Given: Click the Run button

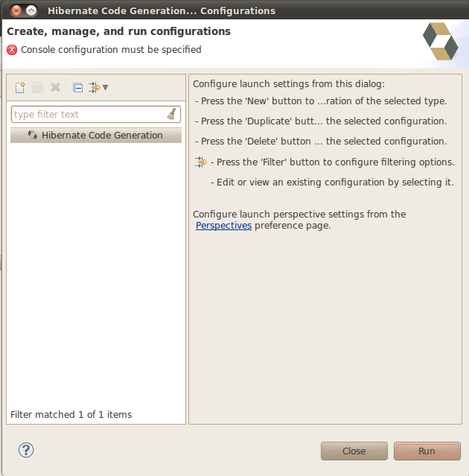Looking at the screenshot, I should point(427,451).
